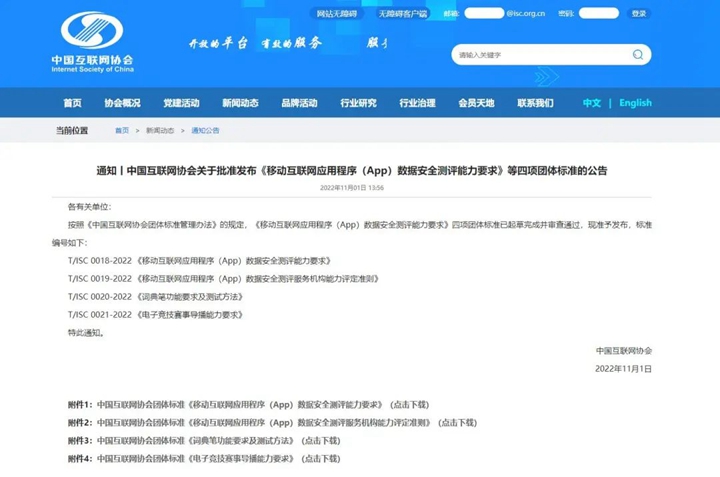The image size is (720, 477).
Task: Open the 首页 navigation menu item
Action: click(73, 103)
